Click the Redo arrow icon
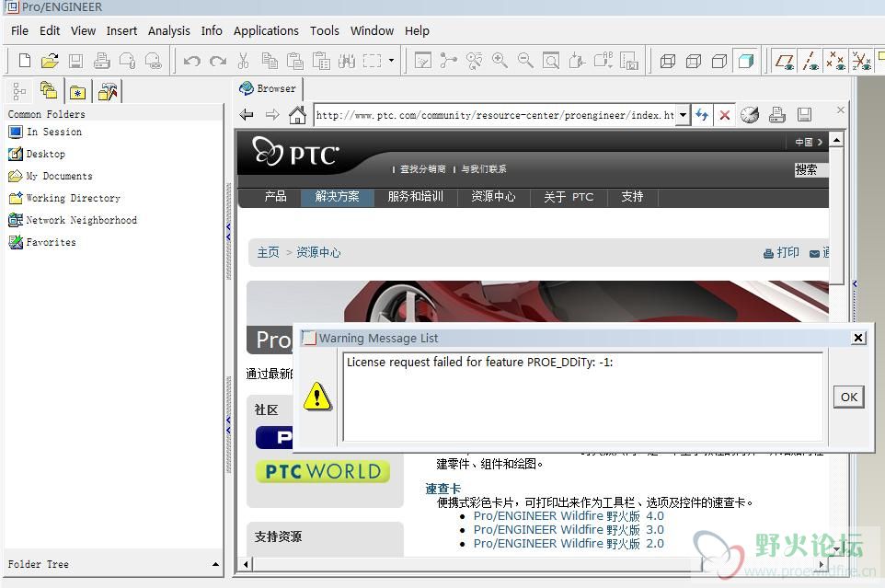The height and width of the screenshot is (588, 885). [x=218, y=61]
